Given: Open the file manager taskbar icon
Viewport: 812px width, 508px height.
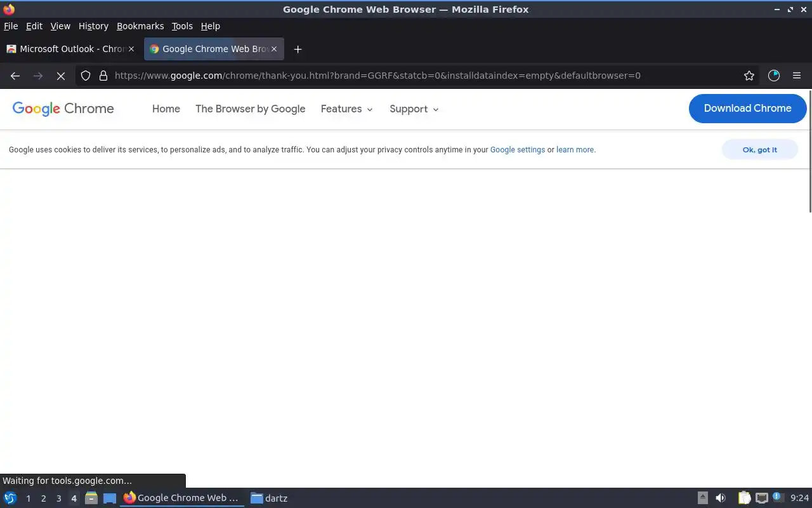Looking at the screenshot, I should point(91,498).
